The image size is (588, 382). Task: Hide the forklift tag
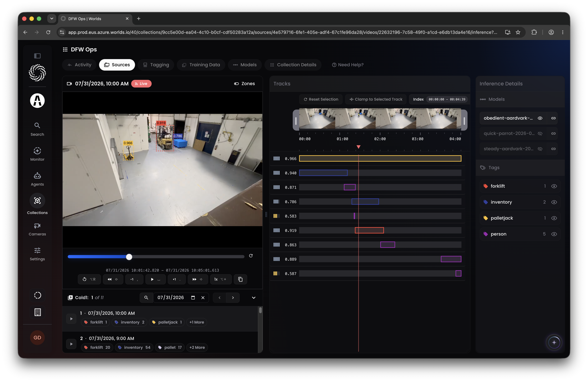click(554, 186)
